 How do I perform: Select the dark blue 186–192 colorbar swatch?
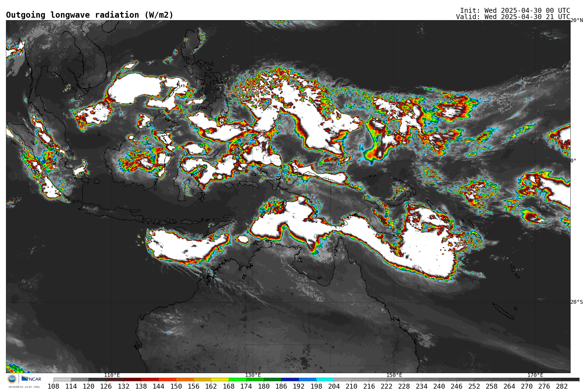[x=290, y=380]
